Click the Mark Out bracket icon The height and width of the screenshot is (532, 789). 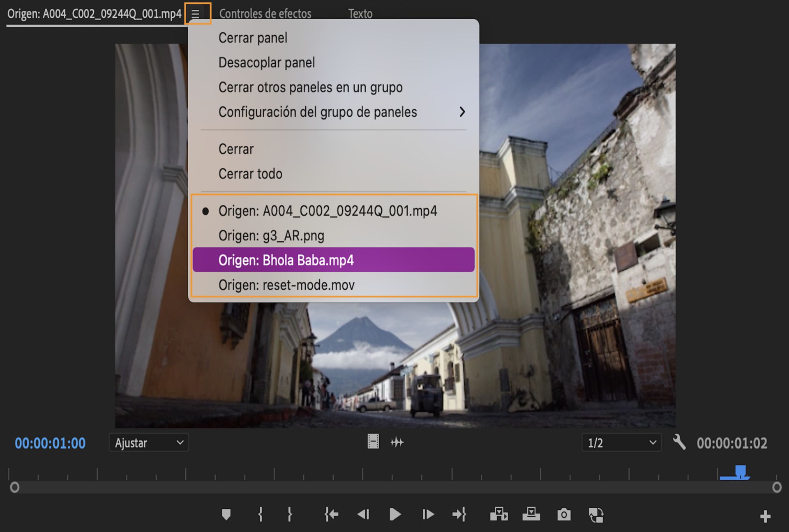290,514
